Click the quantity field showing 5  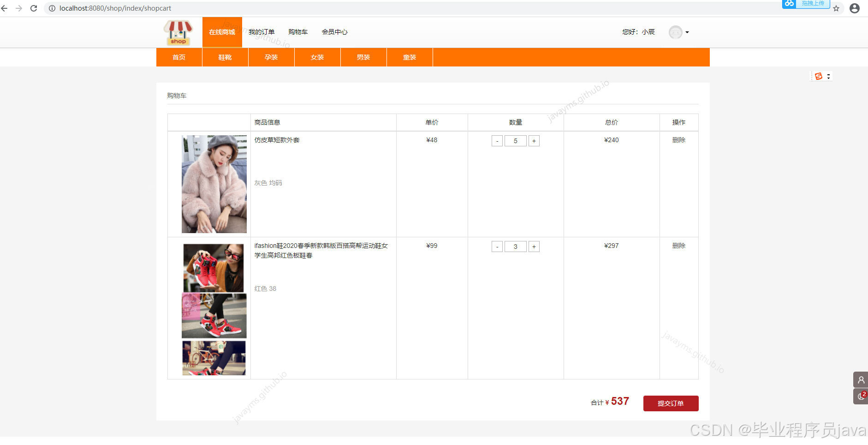tap(516, 141)
